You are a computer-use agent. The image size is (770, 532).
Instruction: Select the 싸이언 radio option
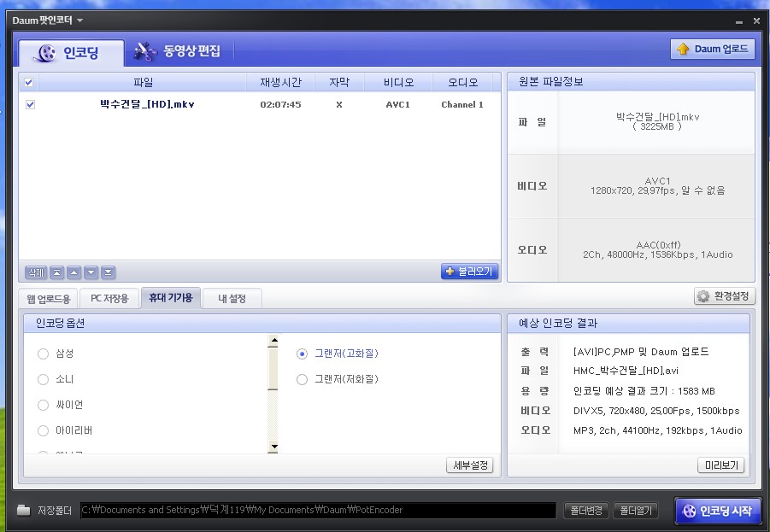(44, 405)
